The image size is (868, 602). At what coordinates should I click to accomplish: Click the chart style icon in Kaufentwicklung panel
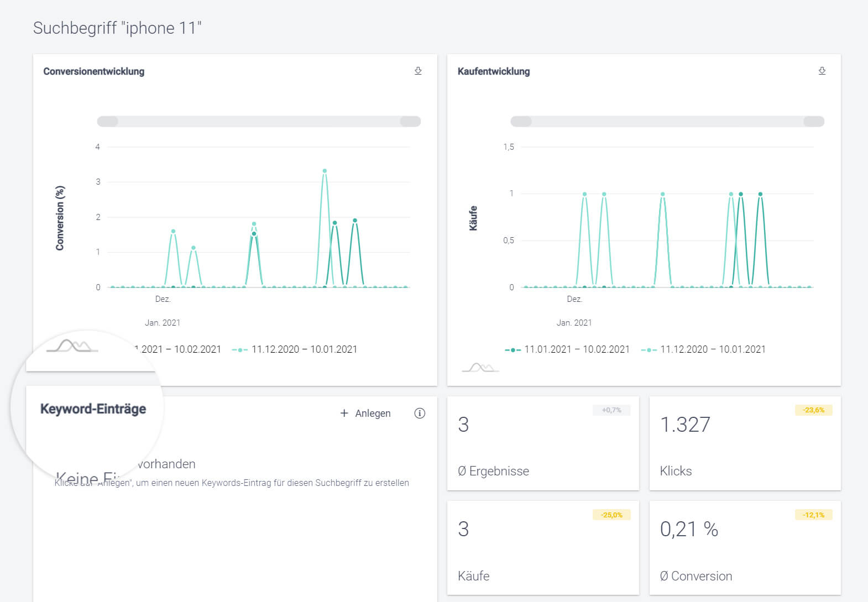click(x=480, y=367)
